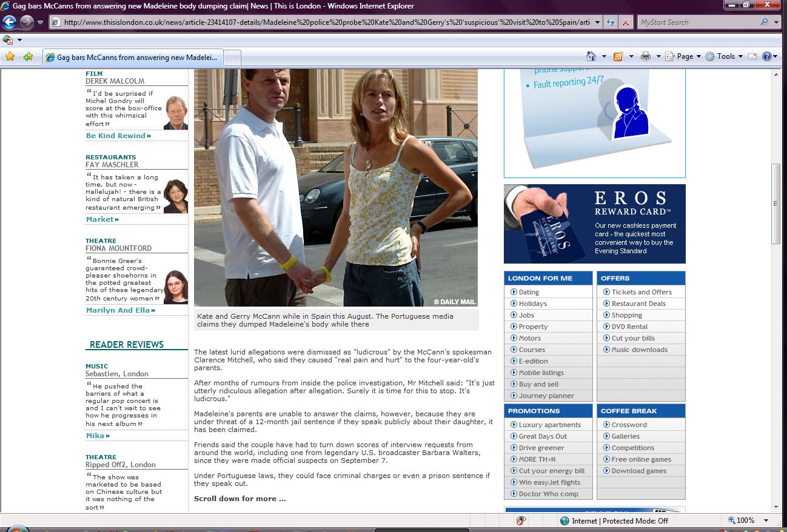Click in the MyStart Search field

pyautogui.click(x=697, y=22)
